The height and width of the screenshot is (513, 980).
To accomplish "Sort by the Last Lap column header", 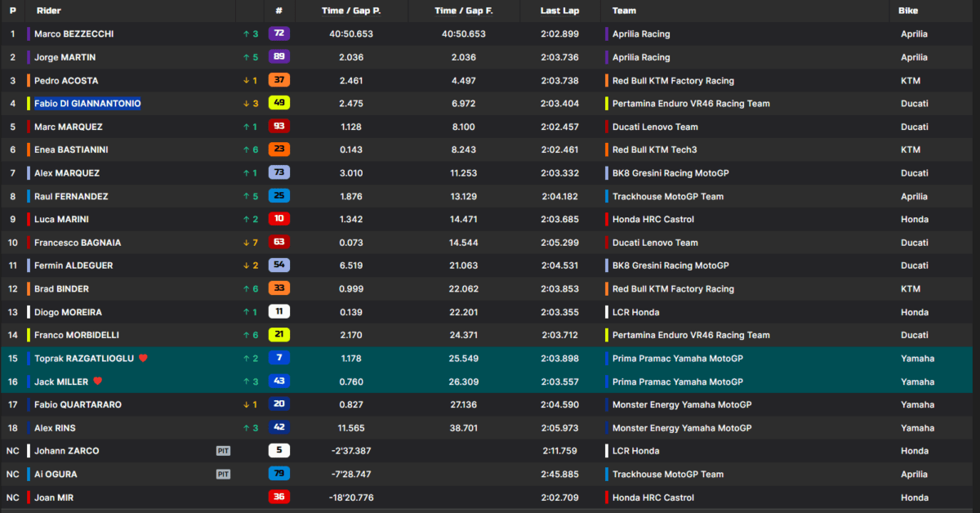I will 559,11.
